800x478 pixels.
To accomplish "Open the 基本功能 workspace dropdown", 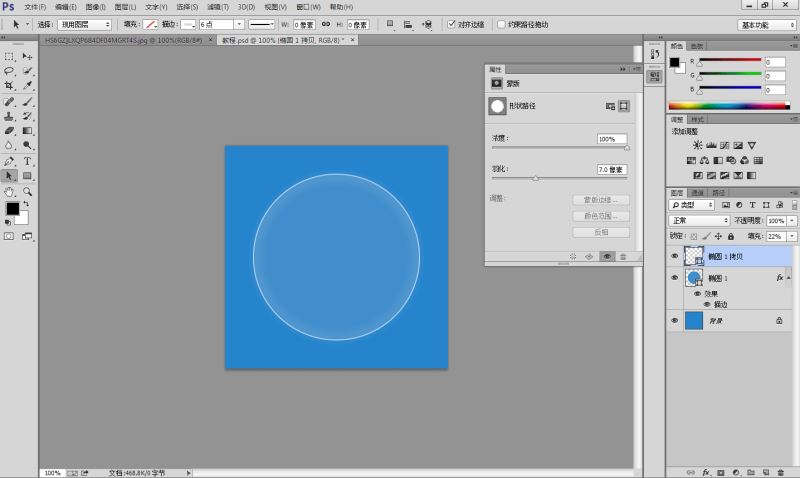I will coord(766,24).
